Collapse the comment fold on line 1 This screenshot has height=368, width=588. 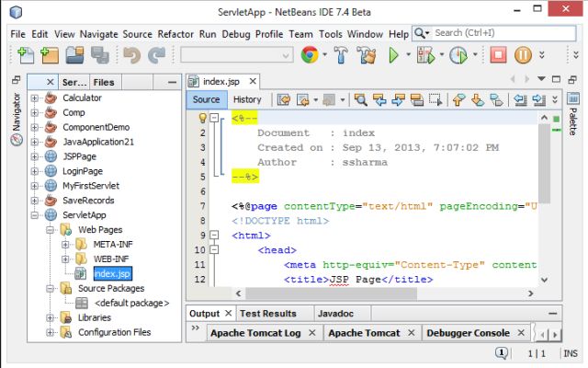(214, 118)
